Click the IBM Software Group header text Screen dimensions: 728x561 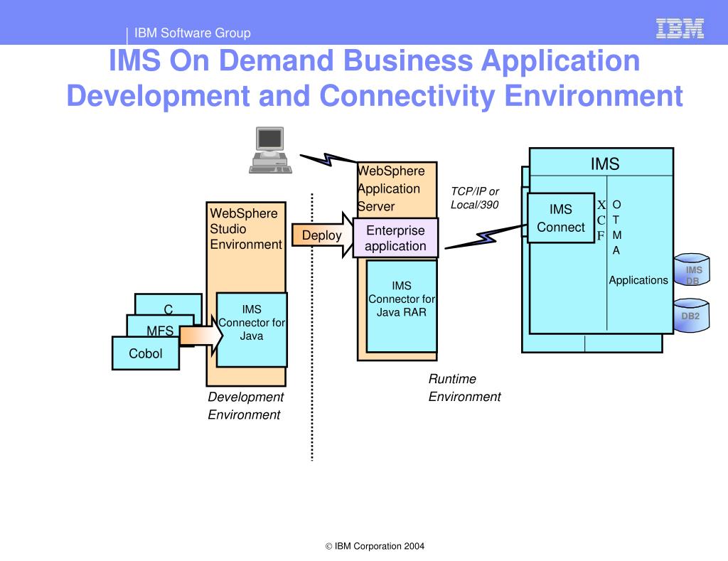[192, 33]
